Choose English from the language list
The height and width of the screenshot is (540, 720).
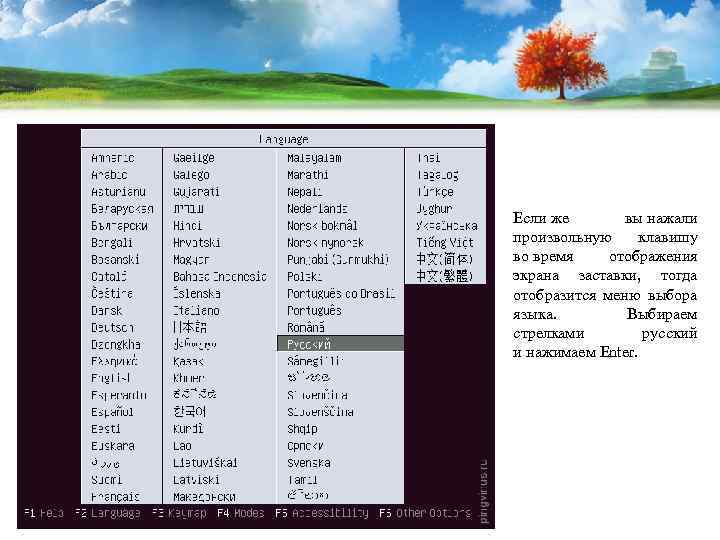(111, 378)
